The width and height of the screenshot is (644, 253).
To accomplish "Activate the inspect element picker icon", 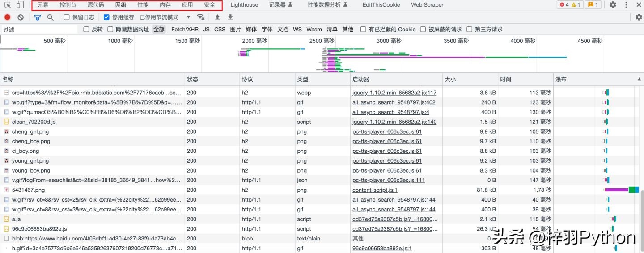I will click(8, 5).
